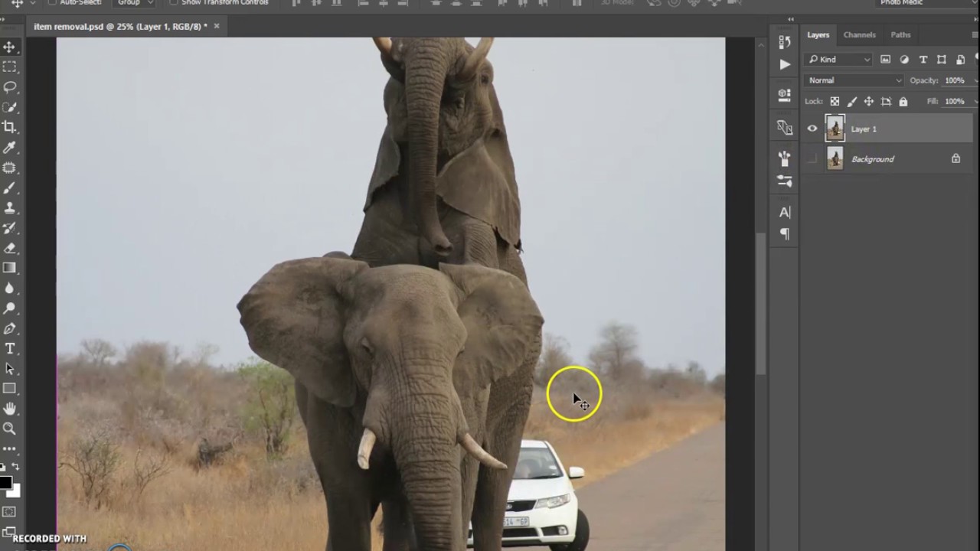Open the Photo Medic workspace dropdown
Image resolution: width=980 pixels, height=551 pixels.
pos(925,3)
